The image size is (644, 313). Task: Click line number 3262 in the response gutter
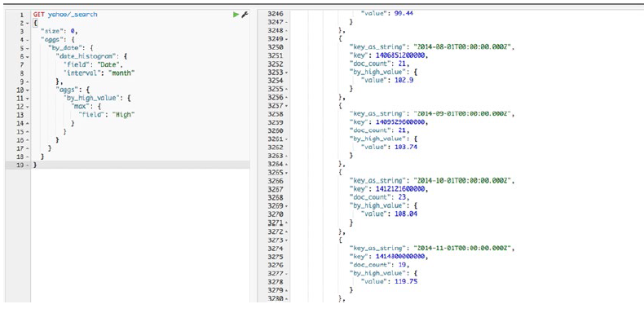coord(276,148)
